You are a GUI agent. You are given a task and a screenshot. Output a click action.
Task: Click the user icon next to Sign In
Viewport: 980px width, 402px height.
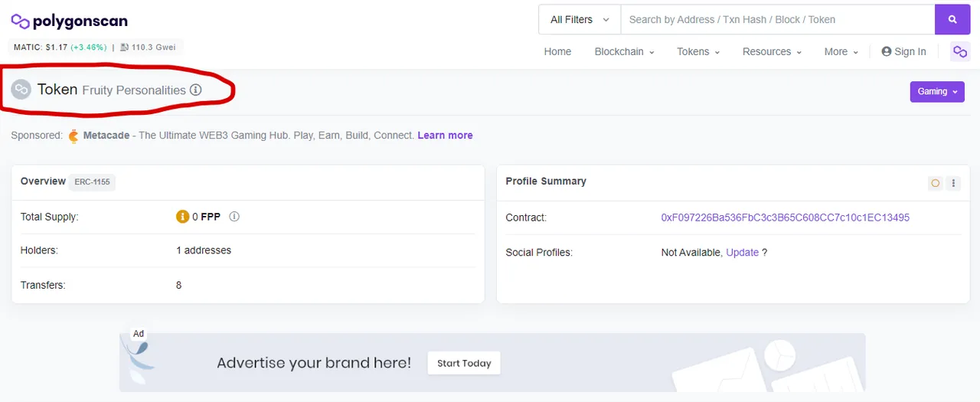pos(887,51)
